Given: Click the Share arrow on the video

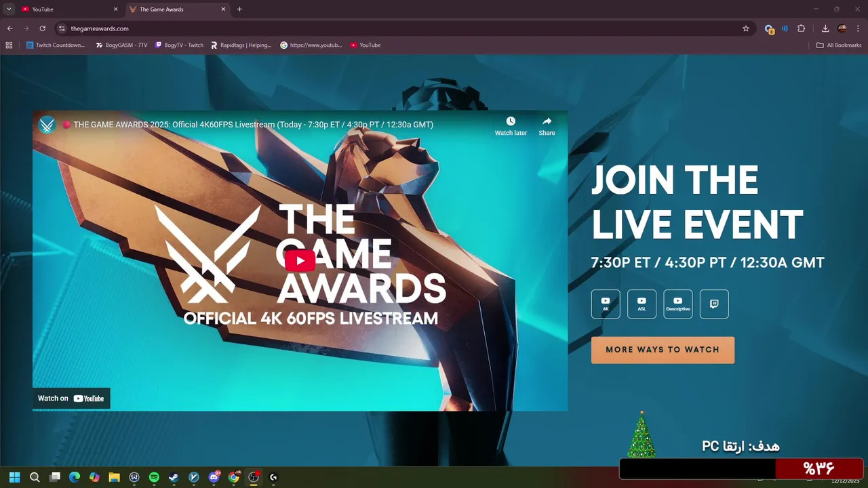Looking at the screenshot, I should point(547,121).
